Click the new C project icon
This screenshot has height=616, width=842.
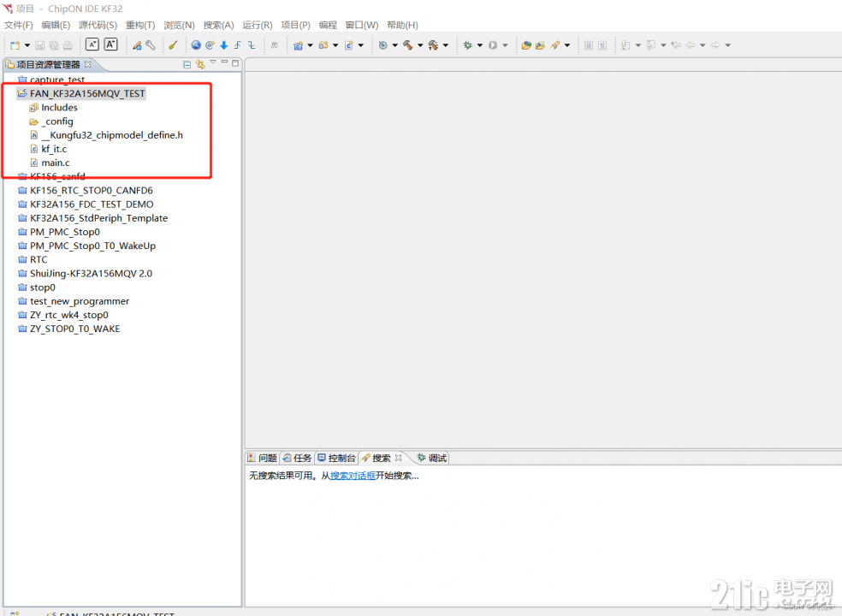coord(298,45)
